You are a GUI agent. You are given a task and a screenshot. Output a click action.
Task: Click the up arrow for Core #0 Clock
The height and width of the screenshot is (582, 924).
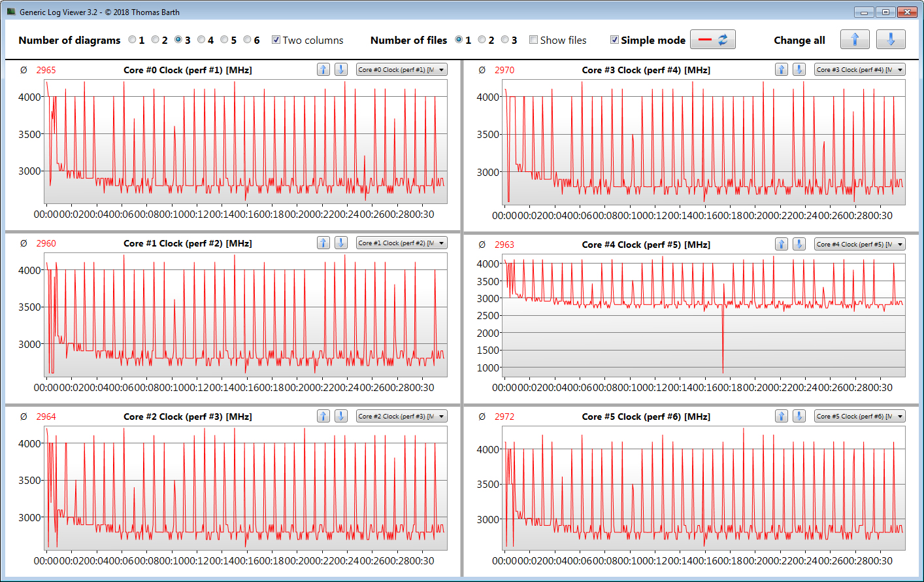(323, 69)
